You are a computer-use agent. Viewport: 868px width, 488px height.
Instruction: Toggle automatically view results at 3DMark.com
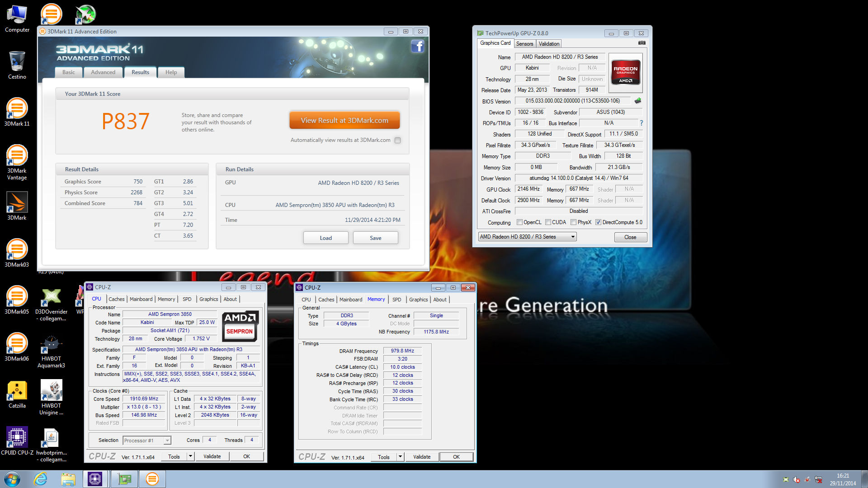398,141
